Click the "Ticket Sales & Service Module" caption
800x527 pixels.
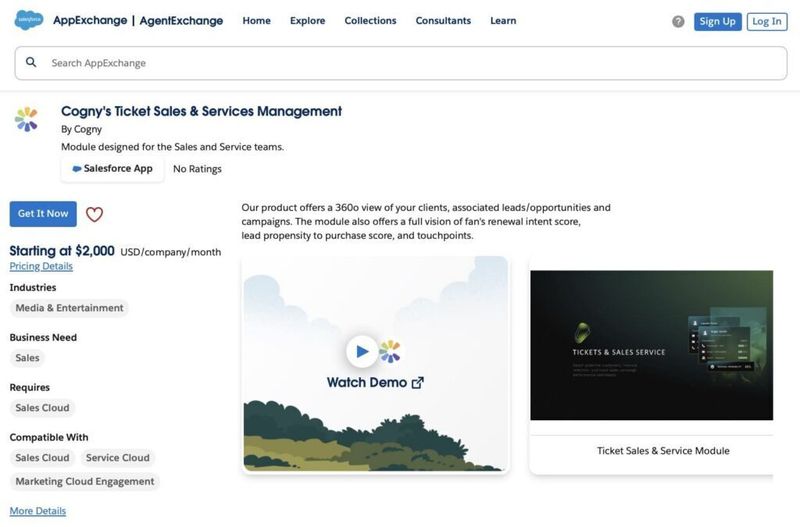pos(663,451)
